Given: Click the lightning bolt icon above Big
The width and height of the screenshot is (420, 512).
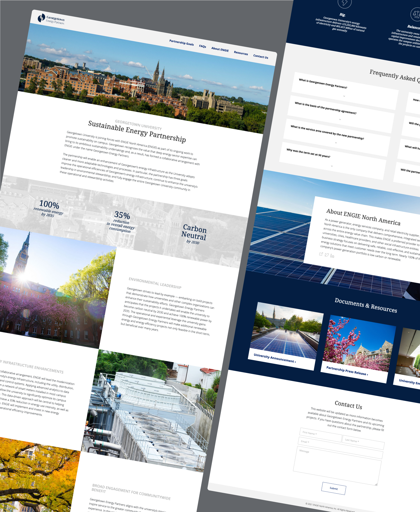Looking at the screenshot, I should [345, 2].
